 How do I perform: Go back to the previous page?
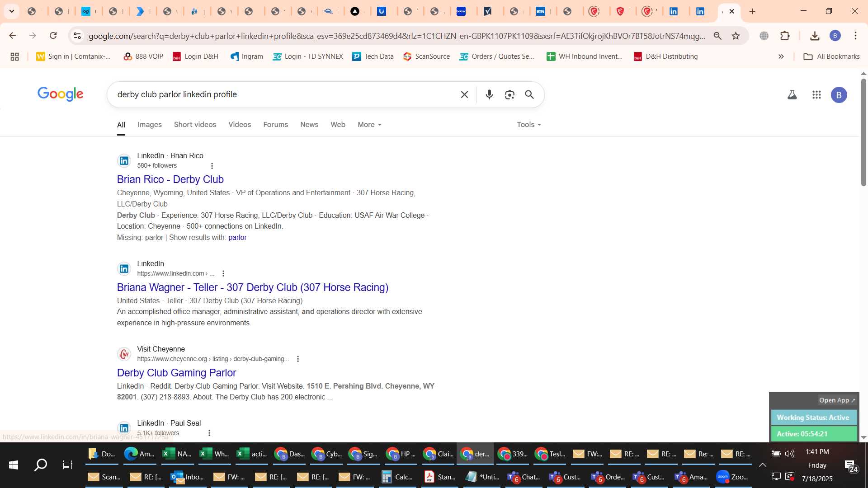pos(12,36)
